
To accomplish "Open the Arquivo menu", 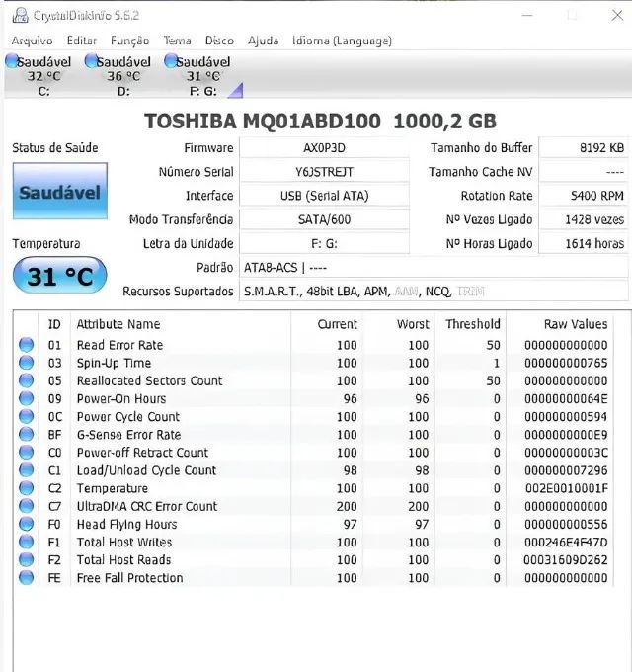I will click(33, 41).
